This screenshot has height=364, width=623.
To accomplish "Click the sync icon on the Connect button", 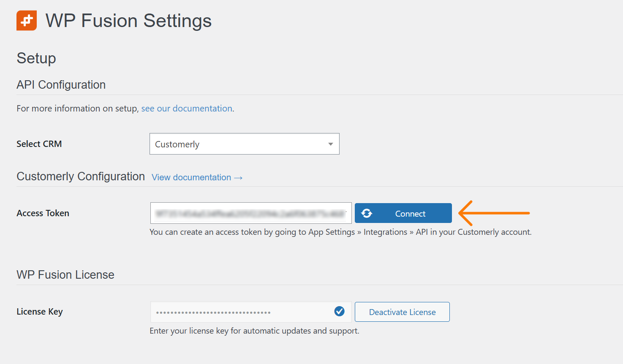I will [367, 214].
